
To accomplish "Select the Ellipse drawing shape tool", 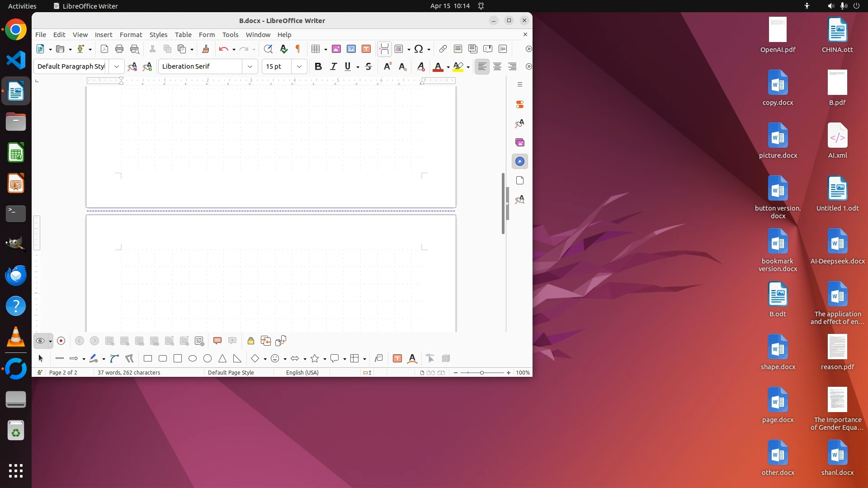I will (x=193, y=358).
